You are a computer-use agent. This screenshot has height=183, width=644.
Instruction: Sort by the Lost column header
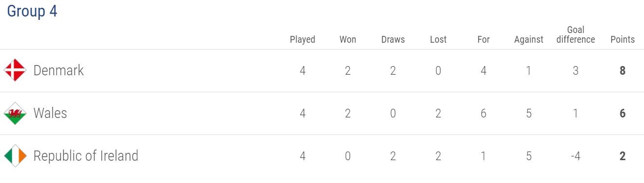tap(438, 39)
